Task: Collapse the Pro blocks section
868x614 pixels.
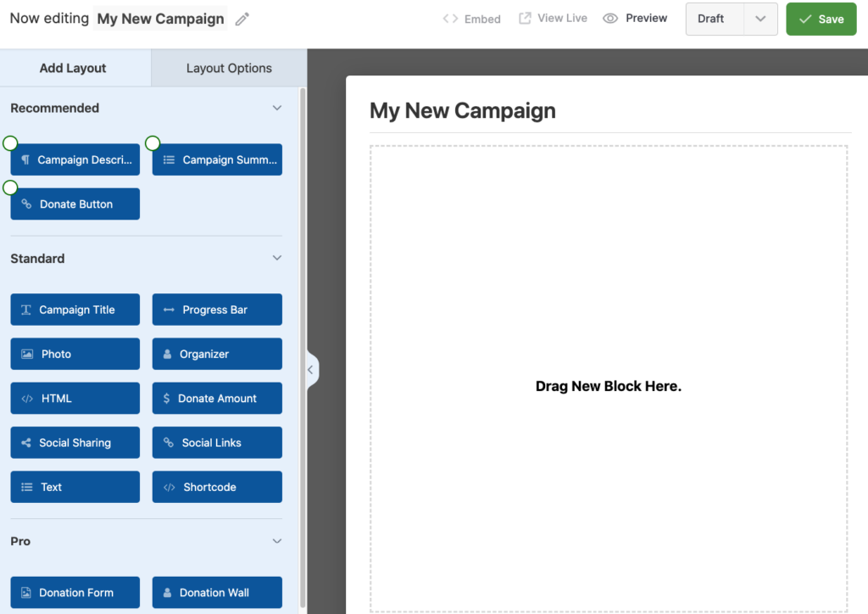Action: click(276, 541)
